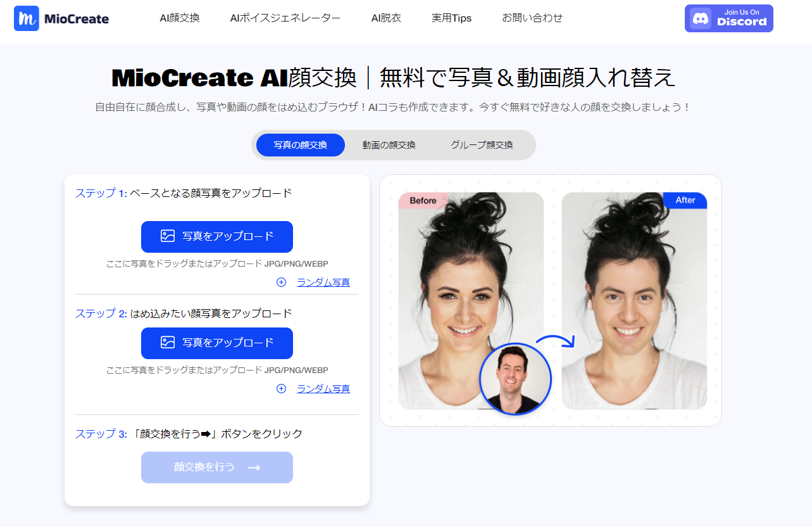The image size is (812, 527).
Task: Click the MioCreate brand name text
Action: click(x=77, y=19)
